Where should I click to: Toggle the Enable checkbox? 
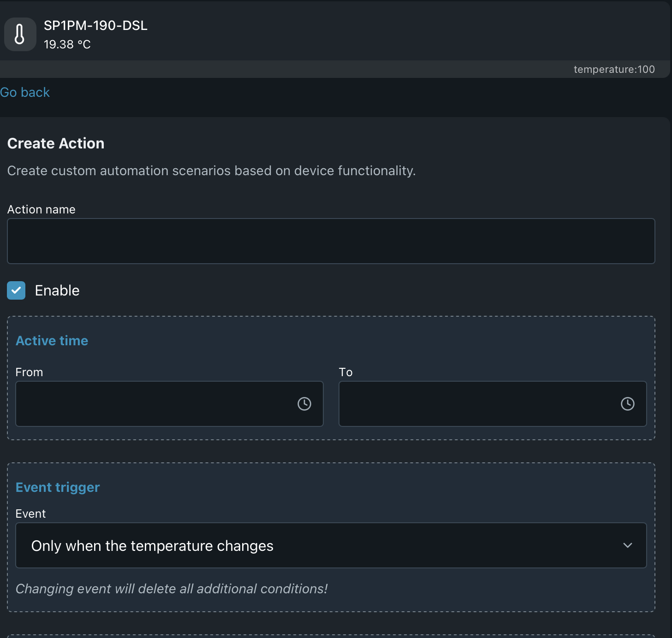16,290
